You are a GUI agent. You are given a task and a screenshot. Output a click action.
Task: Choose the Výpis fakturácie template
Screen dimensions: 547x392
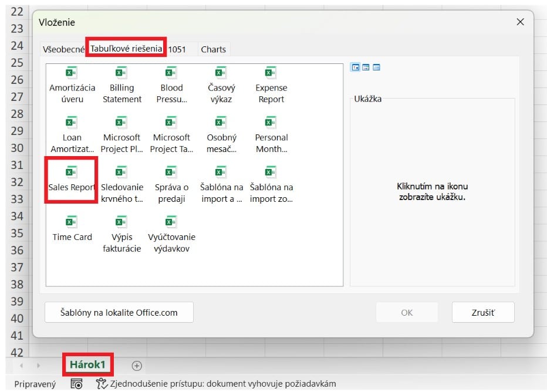tap(121, 235)
